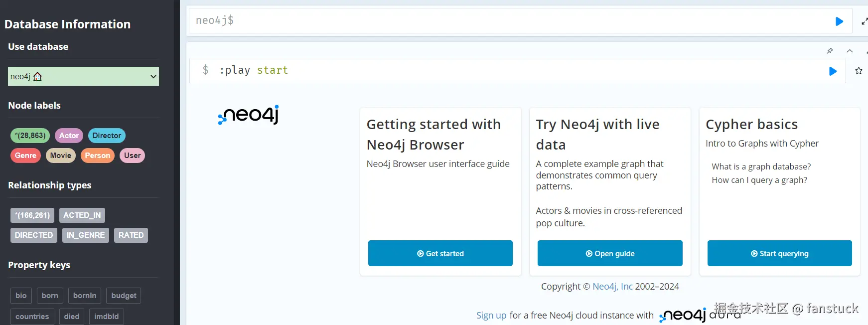Open the live data guide

click(x=609, y=253)
